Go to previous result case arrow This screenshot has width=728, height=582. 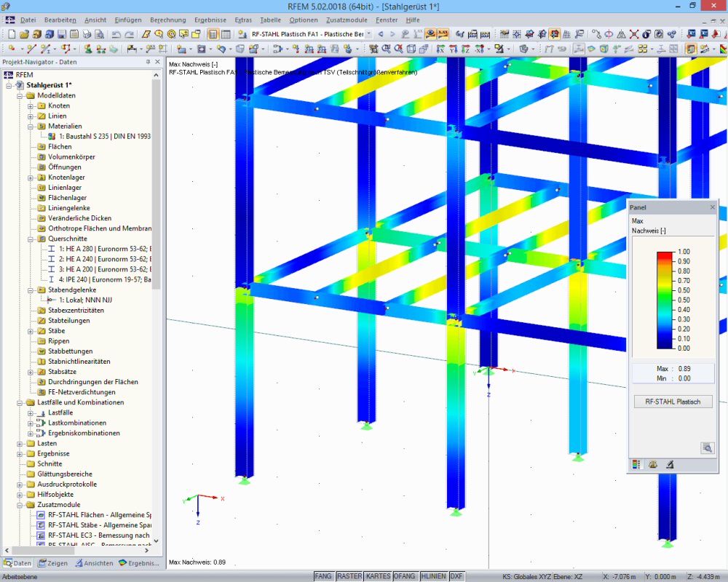(x=381, y=34)
